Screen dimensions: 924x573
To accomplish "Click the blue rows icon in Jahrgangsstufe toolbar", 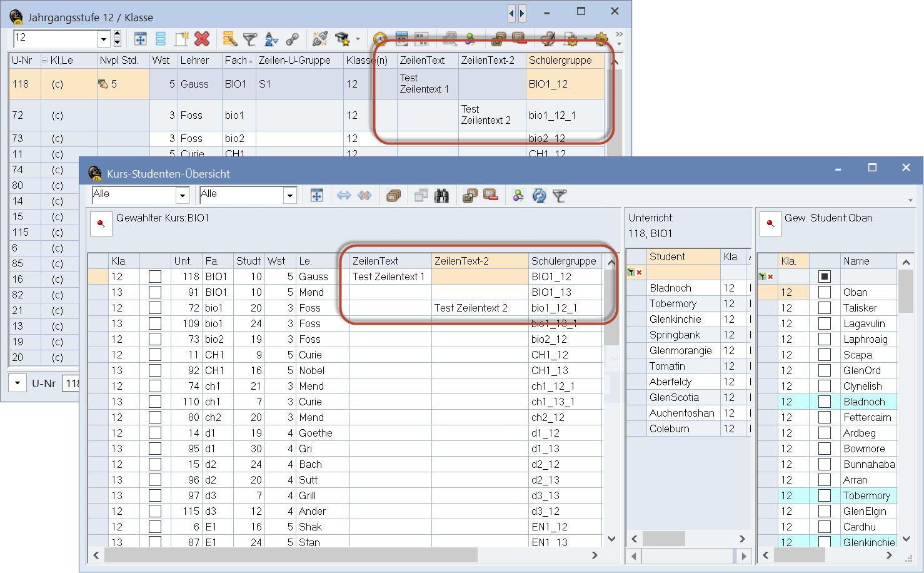I will coord(161,39).
